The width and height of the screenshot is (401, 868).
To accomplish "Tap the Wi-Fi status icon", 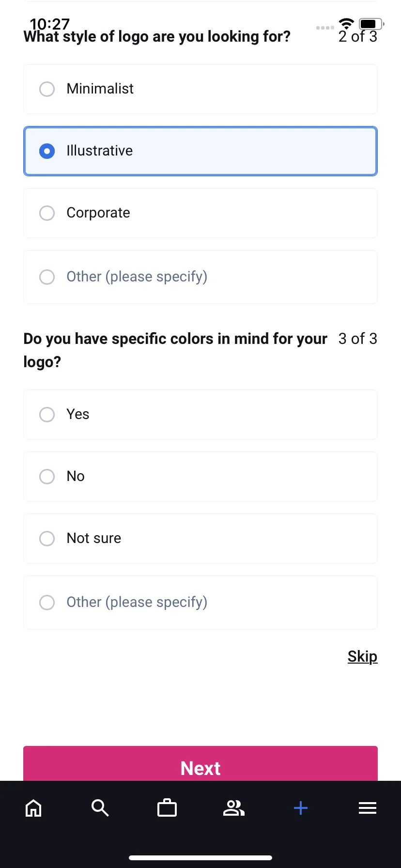I will [346, 23].
